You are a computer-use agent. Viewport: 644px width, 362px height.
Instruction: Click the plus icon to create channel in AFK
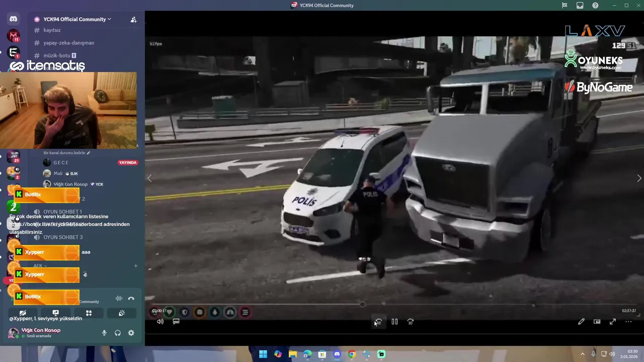pyautogui.click(x=136, y=265)
